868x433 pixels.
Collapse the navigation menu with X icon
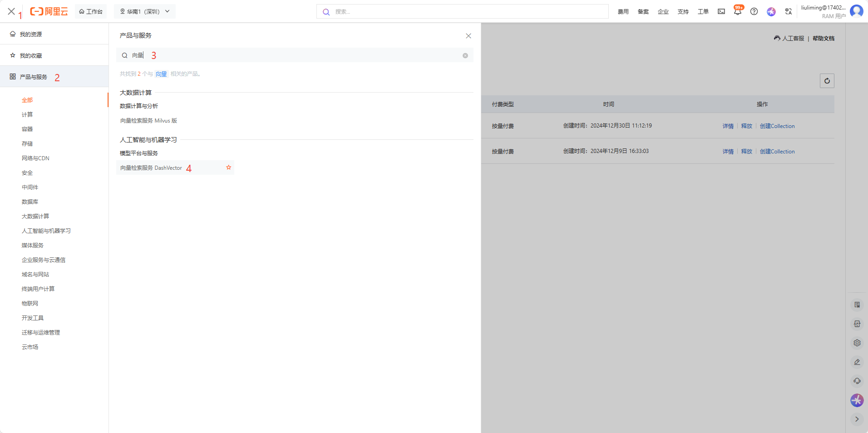[11, 11]
